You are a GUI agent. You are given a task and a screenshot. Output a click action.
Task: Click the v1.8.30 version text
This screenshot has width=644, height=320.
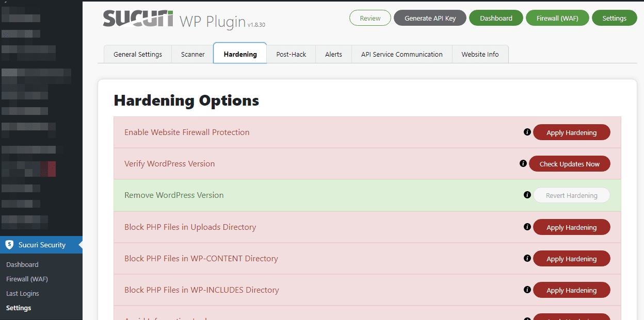(256, 24)
